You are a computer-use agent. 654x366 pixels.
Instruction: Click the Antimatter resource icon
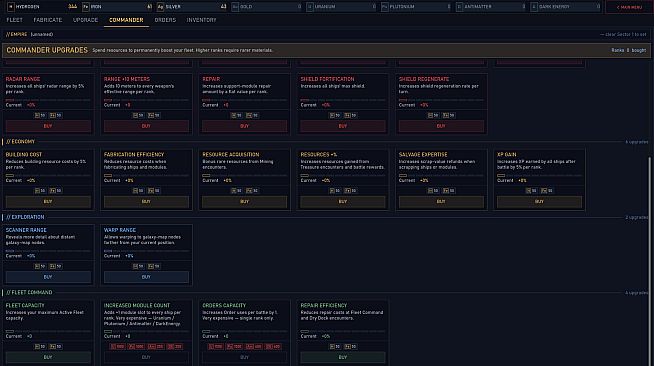pyautogui.click(x=459, y=7)
